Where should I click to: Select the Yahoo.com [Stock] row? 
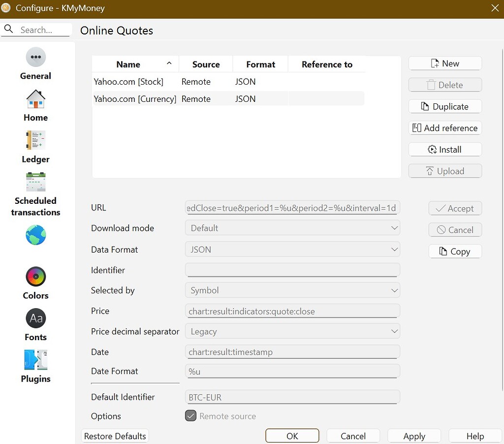[129, 82]
